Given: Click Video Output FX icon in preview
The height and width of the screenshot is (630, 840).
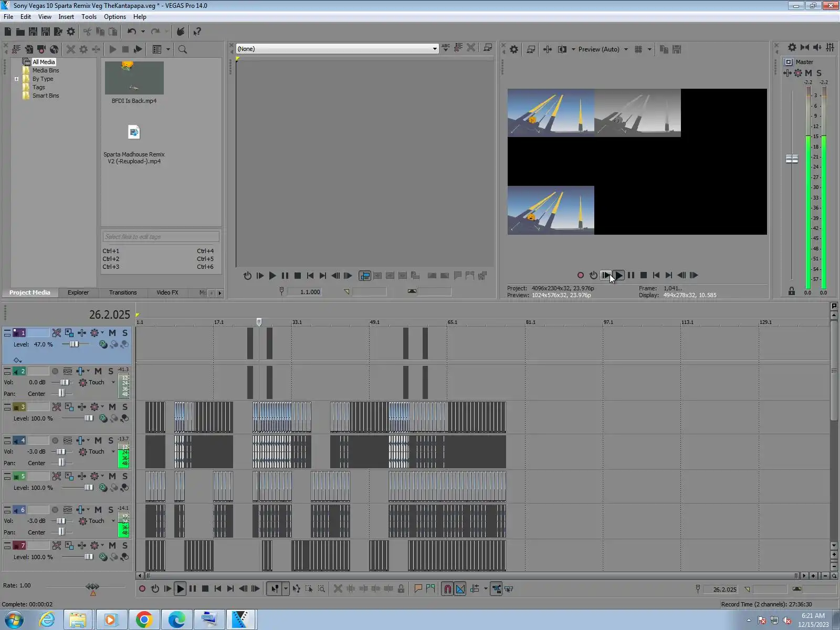Looking at the screenshot, I should (548, 49).
